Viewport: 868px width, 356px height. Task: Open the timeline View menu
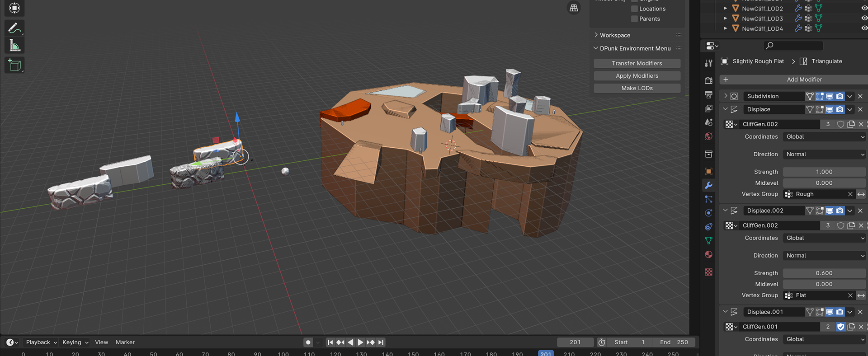click(x=102, y=342)
